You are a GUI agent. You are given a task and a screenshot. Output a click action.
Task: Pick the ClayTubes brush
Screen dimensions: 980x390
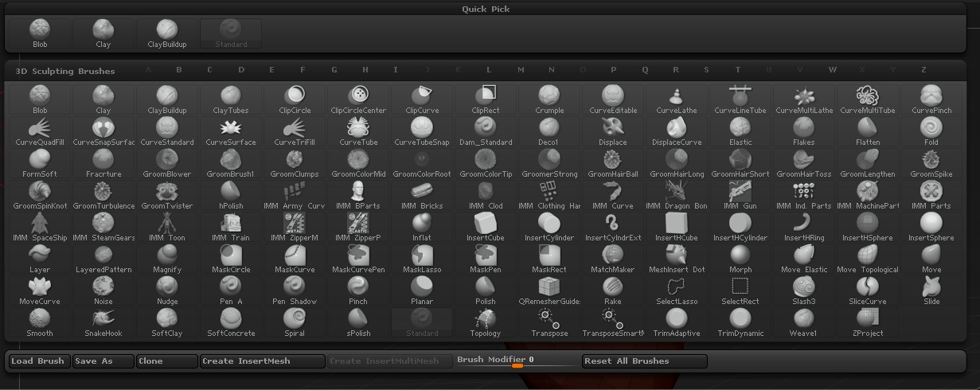click(231, 100)
